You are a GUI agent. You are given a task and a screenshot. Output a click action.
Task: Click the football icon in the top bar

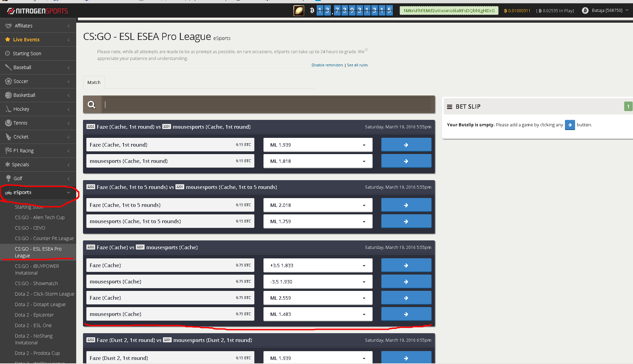coord(298,11)
